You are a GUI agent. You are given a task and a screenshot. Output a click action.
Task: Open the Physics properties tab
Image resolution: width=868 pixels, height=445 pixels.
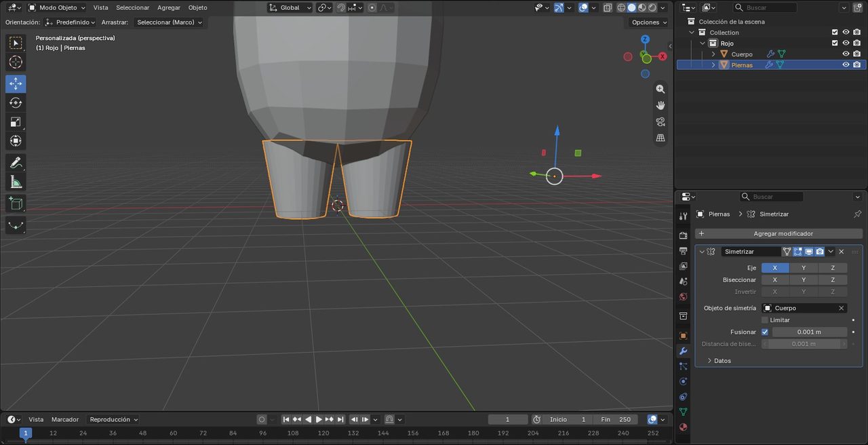(x=683, y=381)
